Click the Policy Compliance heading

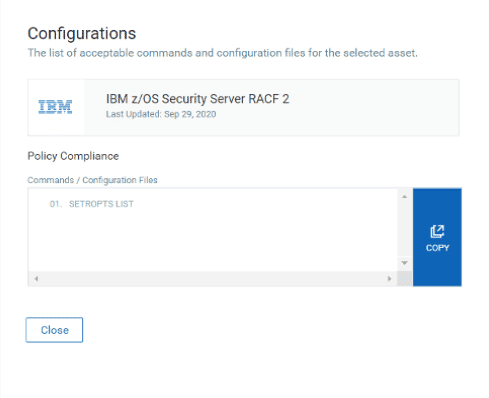[x=73, y=156]
